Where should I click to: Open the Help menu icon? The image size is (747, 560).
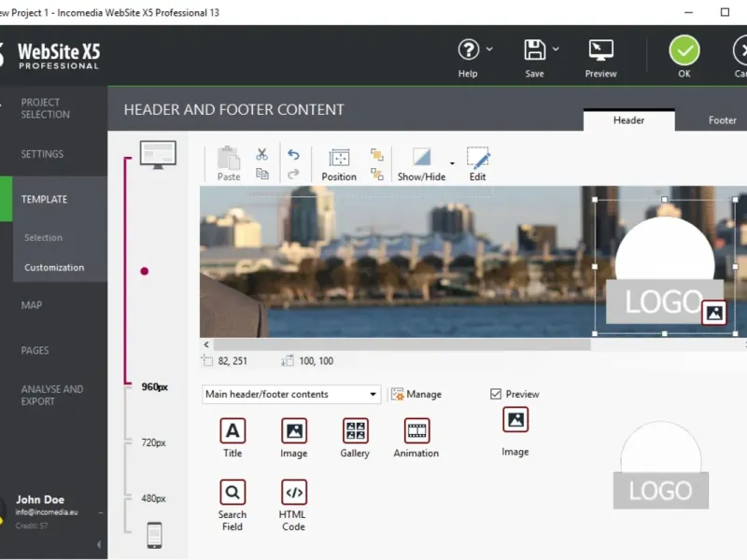point(469,49)
